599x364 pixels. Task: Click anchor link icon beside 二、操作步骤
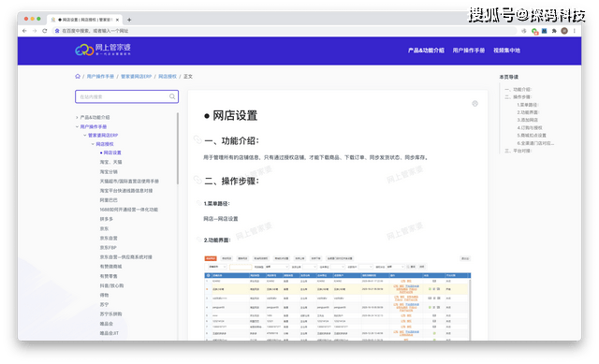(197, 180)
